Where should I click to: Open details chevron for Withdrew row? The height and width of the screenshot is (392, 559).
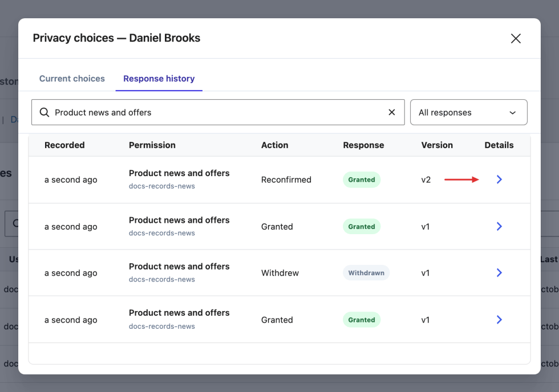pos(499,273)
